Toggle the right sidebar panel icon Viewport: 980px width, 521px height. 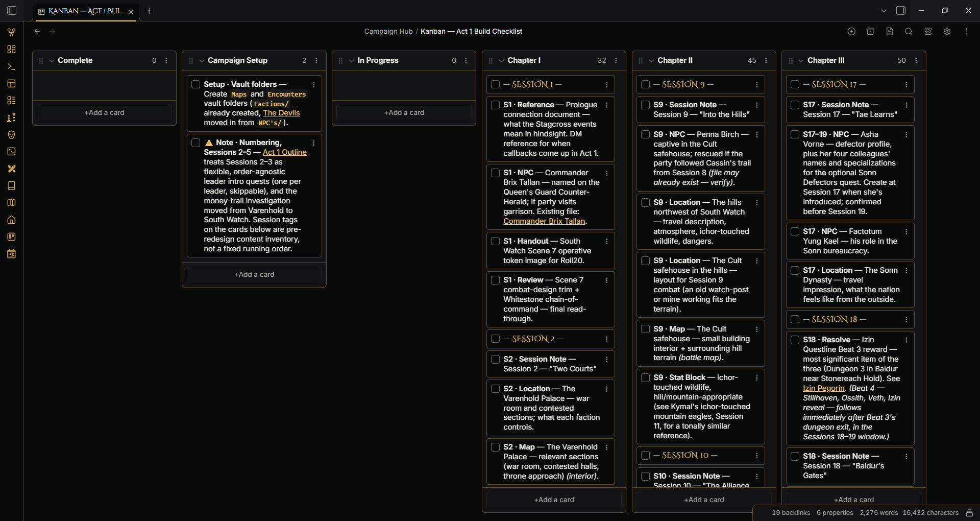click(x=901, y=11)
